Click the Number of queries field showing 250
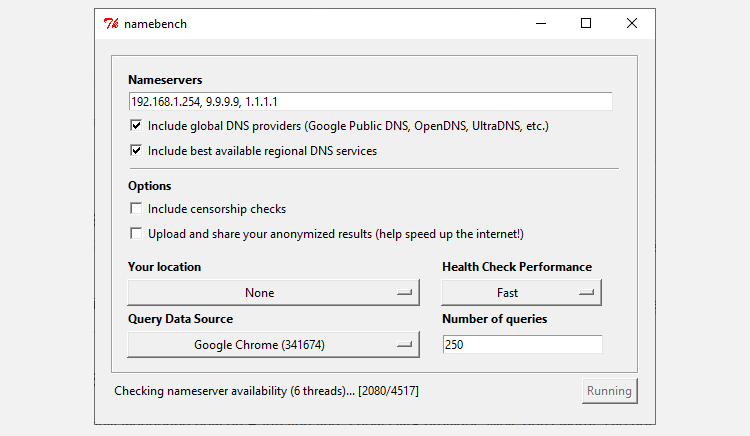750x436 pixels. (x=522, y=345)
